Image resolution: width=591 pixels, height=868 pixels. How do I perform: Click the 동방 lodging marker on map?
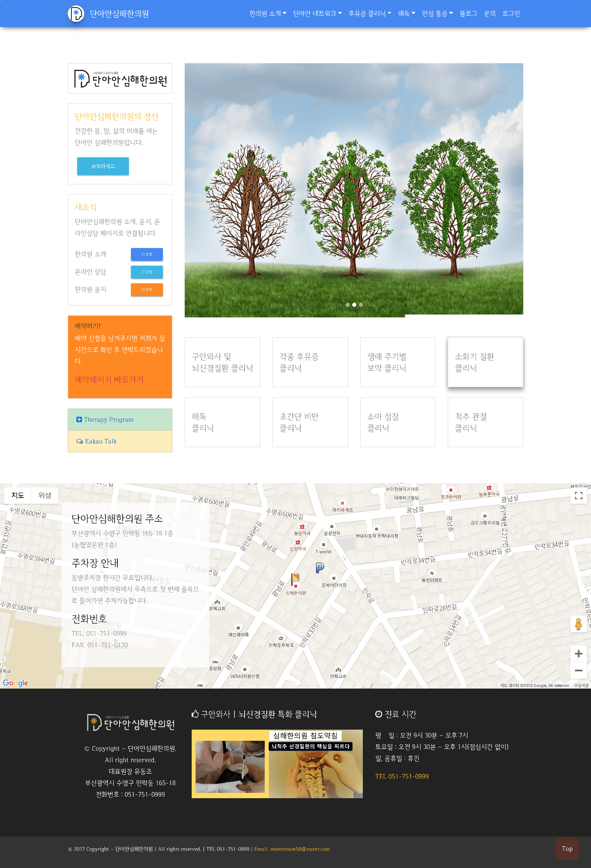pos(215,662)
